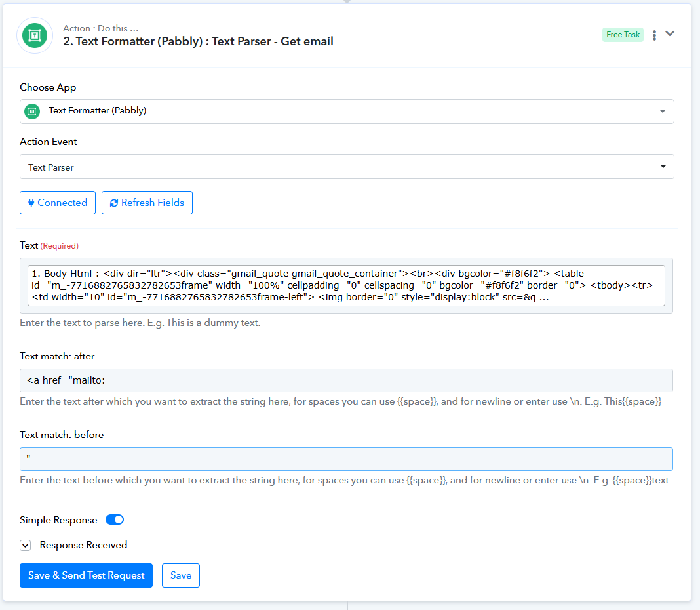Click the Text match: before field

(346, 459)
